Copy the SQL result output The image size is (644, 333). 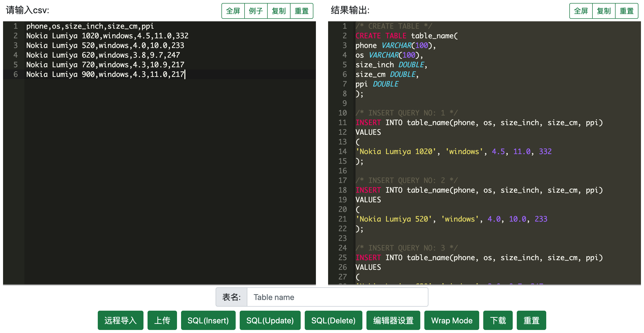coord(604,11)
